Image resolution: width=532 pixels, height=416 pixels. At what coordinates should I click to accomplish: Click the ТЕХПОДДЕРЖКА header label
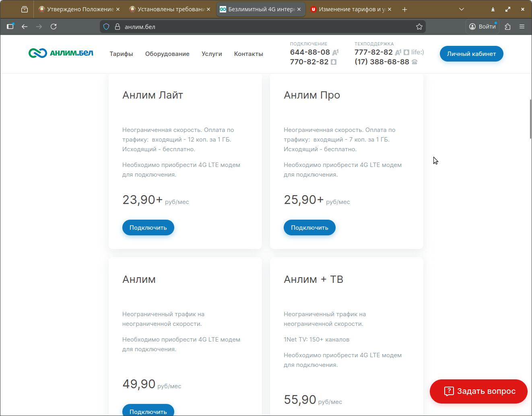click(374, 44)
